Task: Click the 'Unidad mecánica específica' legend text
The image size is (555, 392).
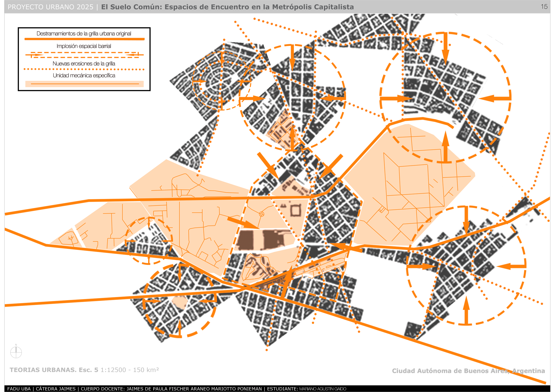Action: 84,75
